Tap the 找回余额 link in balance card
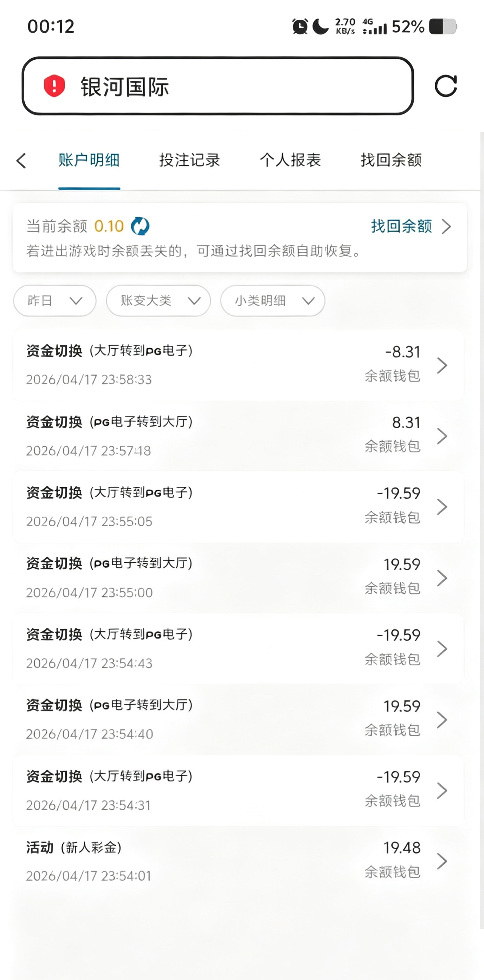The image size is (484, 980). point(410,226)
